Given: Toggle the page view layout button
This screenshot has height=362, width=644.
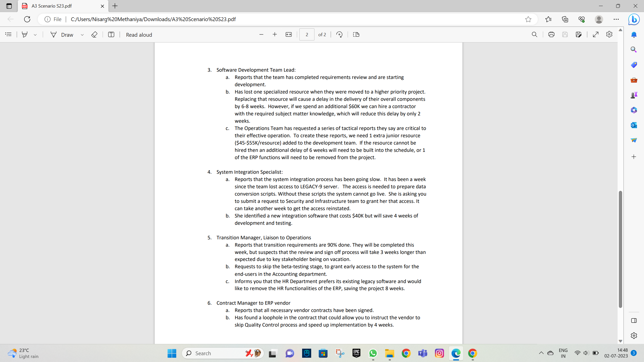Looking at the screenshot, I should (356, 34).
